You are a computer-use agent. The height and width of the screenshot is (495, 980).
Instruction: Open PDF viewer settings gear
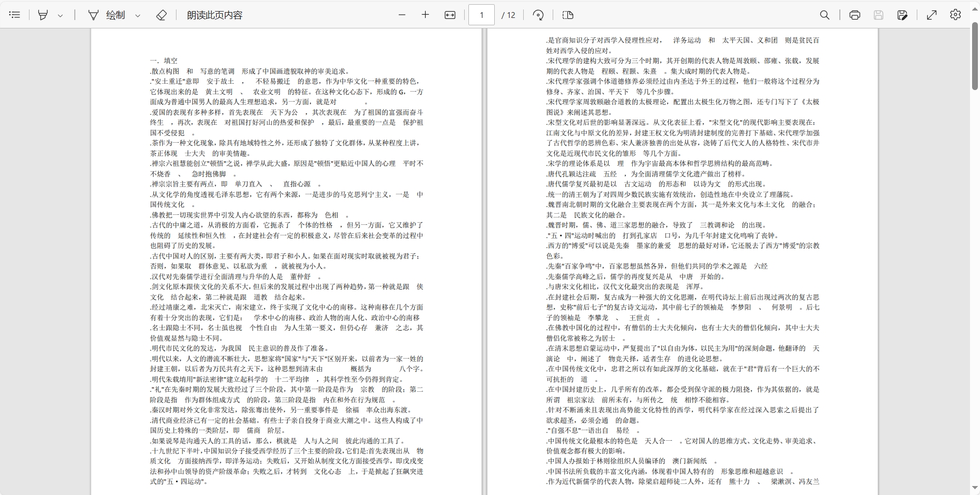pos(955,15)
